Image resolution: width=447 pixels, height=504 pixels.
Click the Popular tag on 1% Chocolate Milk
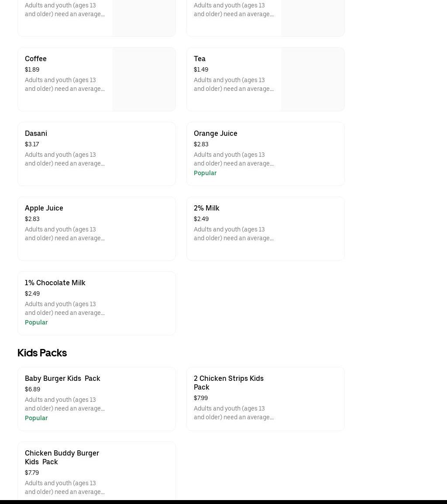(x=36, y=322)
